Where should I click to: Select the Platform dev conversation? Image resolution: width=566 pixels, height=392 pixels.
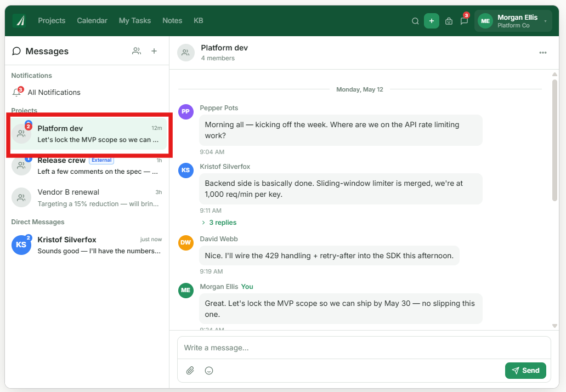pyautogui.click(x=88, y=134)
